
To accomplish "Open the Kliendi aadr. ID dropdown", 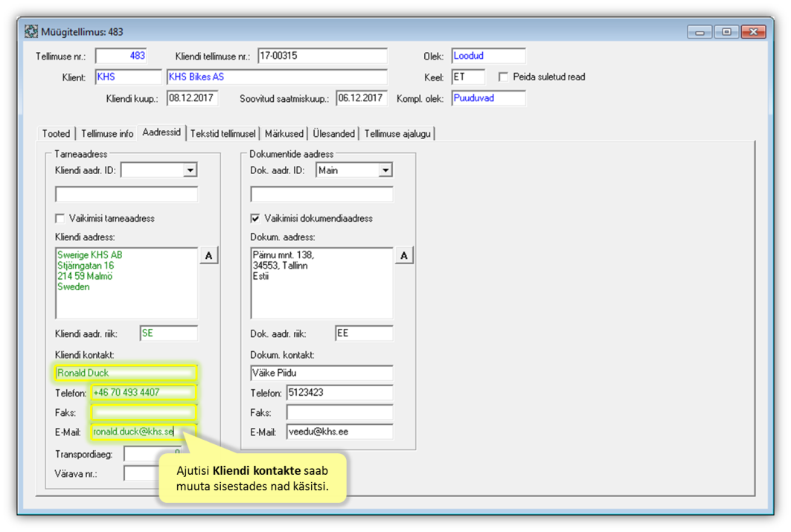I will point(190,170).
